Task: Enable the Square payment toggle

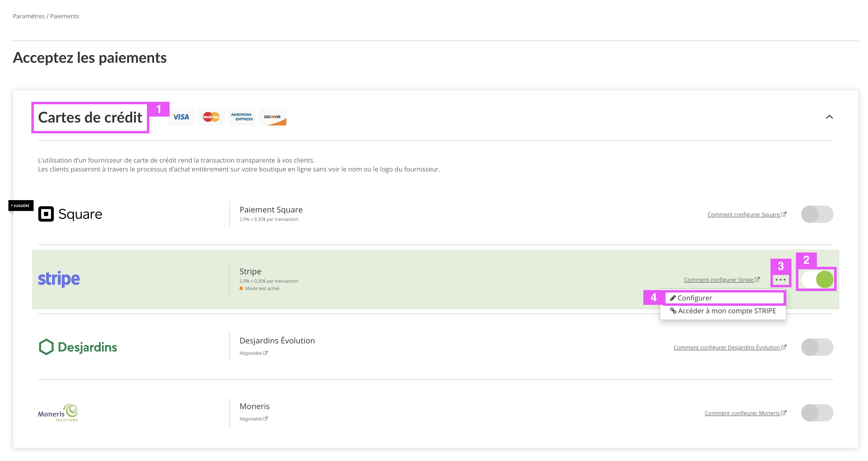Action: point(816,214)
